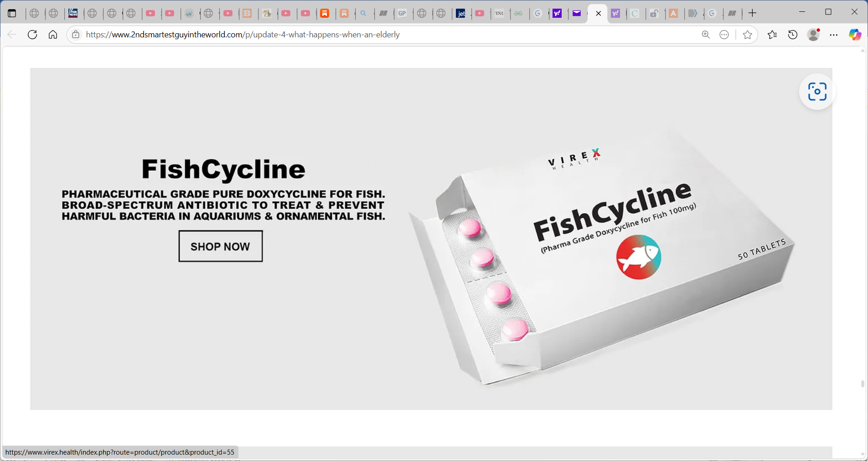This screenshot has height=461, width=868.
Task: Click the scroll-down arrow of the page scrollbar
Action: 863,454
